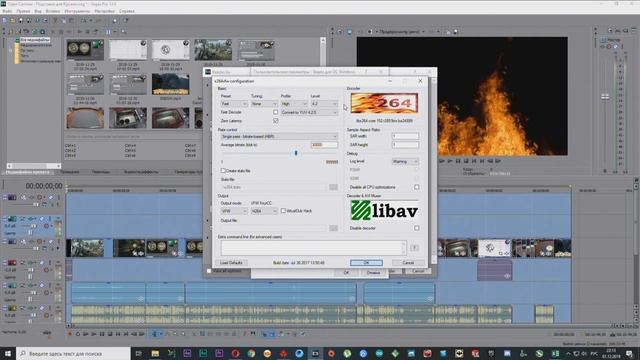This screenshot has width=640, height=360.
Task: Click the Отмена button behind the dialog
Action: pyautogui.click(x=373, y=273)
